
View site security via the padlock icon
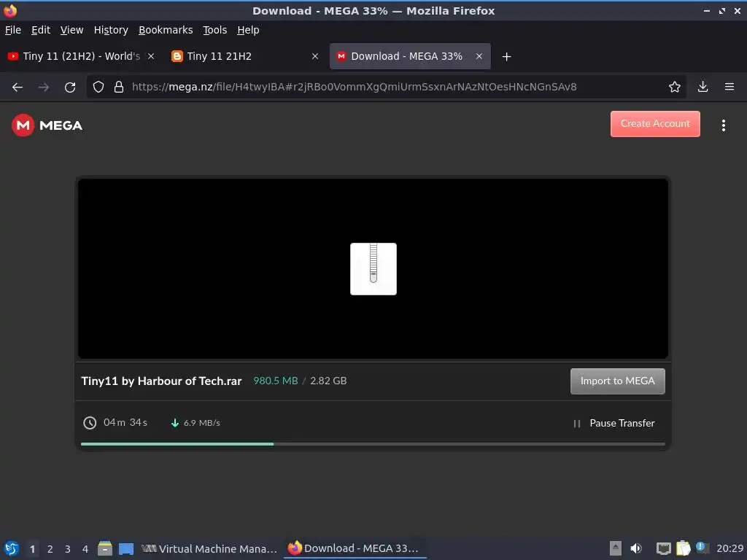119,87
